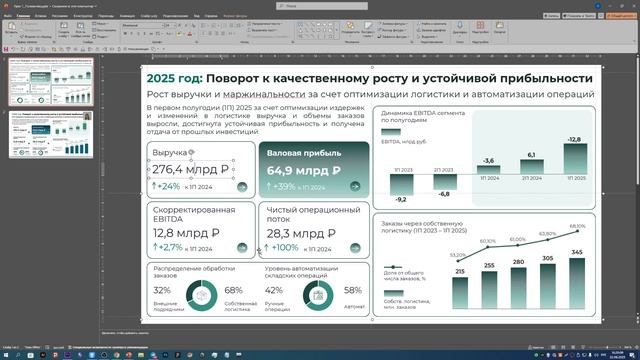Open the taskbar search icon
This screenshot has height=360, width=640.
[18, 355]
